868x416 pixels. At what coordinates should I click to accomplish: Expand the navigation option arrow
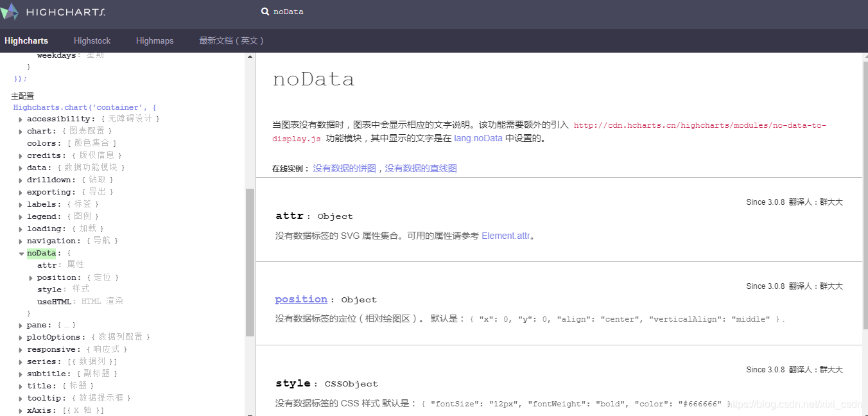[21, 241]
